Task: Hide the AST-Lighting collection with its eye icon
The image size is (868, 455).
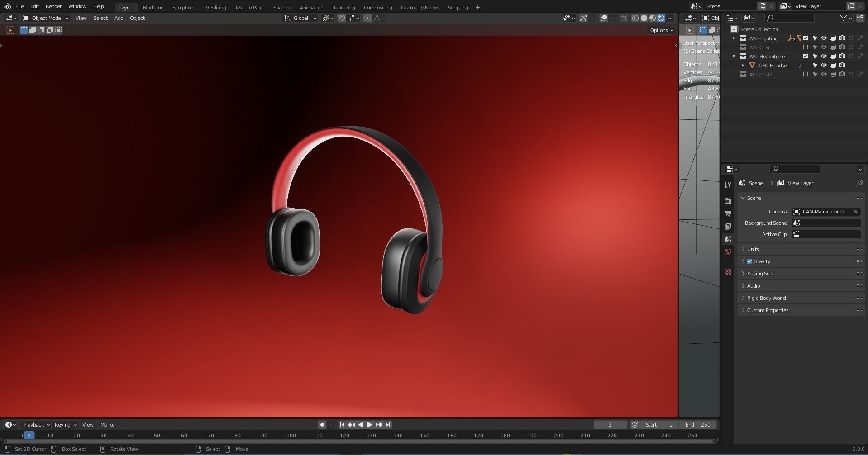Action: [x=824, y=38]
